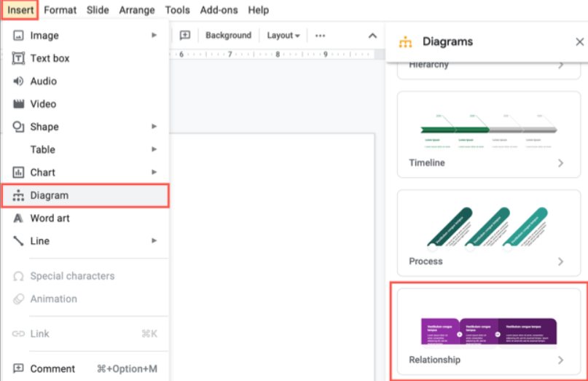
Task: Click the add comment toolbar icon
Action: 184,36
